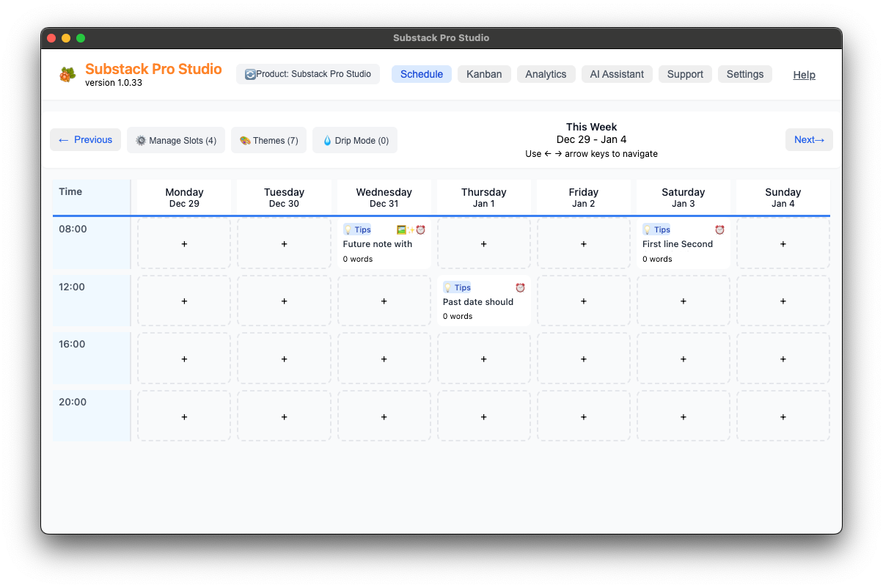Open Drip Mode (0)
883x588 pixels.
tap(355, 140)
